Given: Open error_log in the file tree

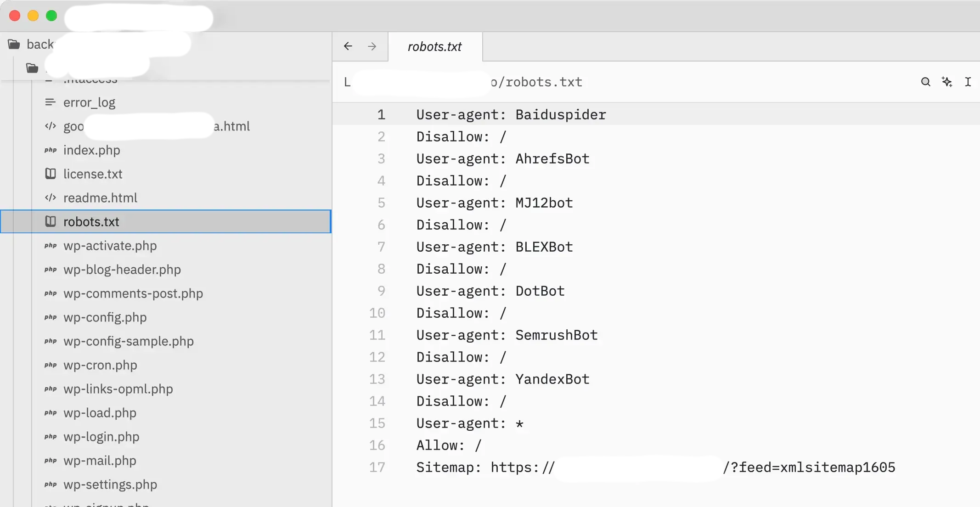Looking at the screenshot, I should coord(89,102).
